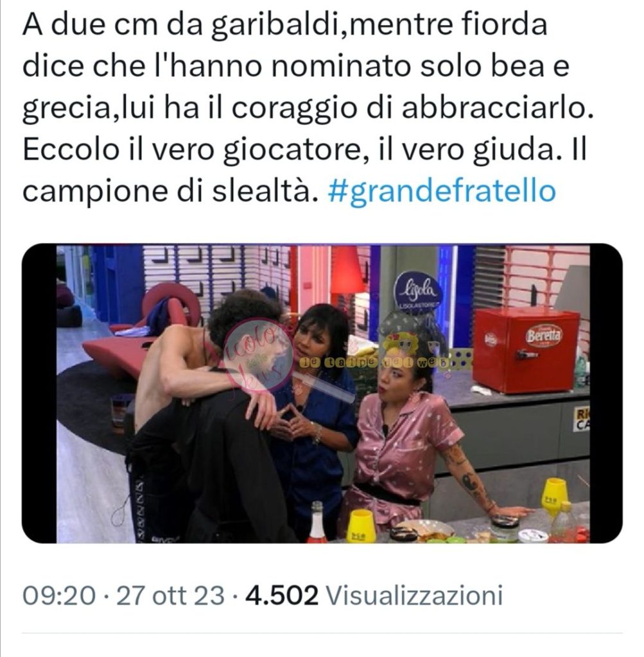Click the phrase "campione di slealtà"
Screen dimensions: 644x657
pyautogui.click(x=168, y=191)
